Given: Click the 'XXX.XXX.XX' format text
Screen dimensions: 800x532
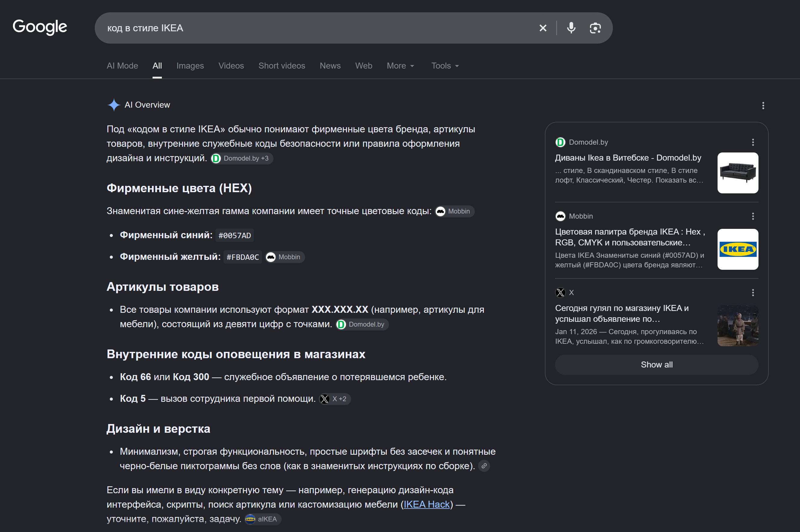Looking at the screenshot, I should (x=340, y=310).
